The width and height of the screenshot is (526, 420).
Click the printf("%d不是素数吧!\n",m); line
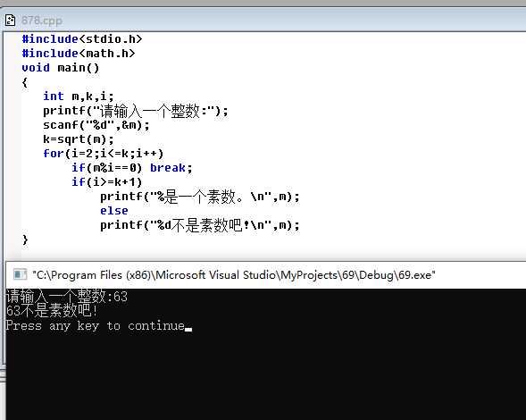[200, 225]
